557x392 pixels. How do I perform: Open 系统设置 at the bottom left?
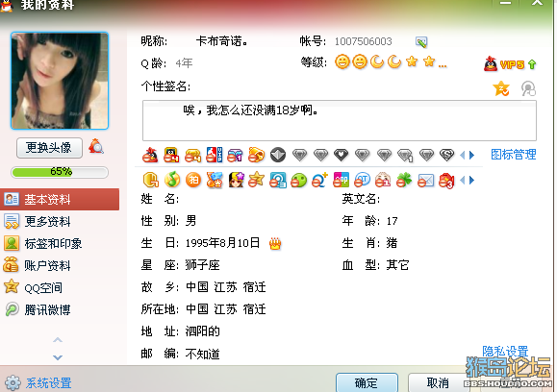[x=38, y=383]
